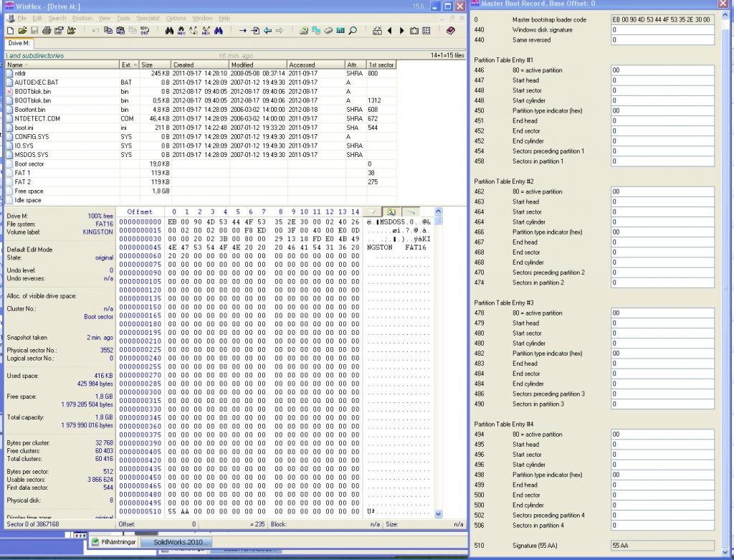Image resolution: width=734 pixels, height=560 pixels.
Task: Click the Open file folder icon
Action: click(x=22, y=31)
